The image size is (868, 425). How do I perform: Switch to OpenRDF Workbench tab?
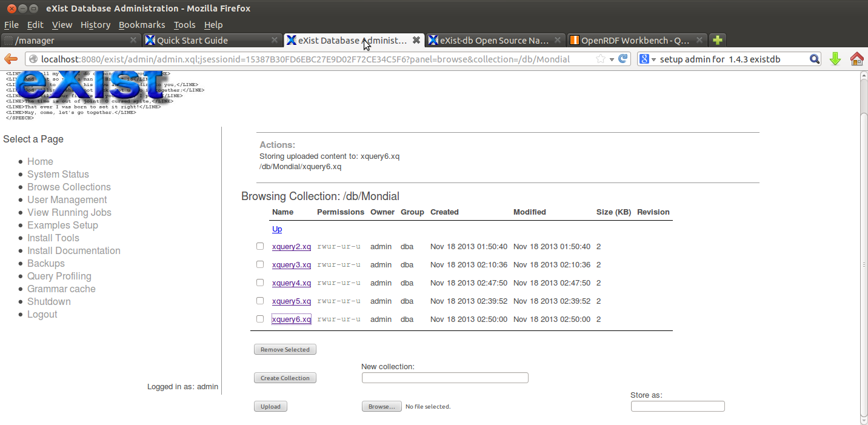(x=636, y=41)
